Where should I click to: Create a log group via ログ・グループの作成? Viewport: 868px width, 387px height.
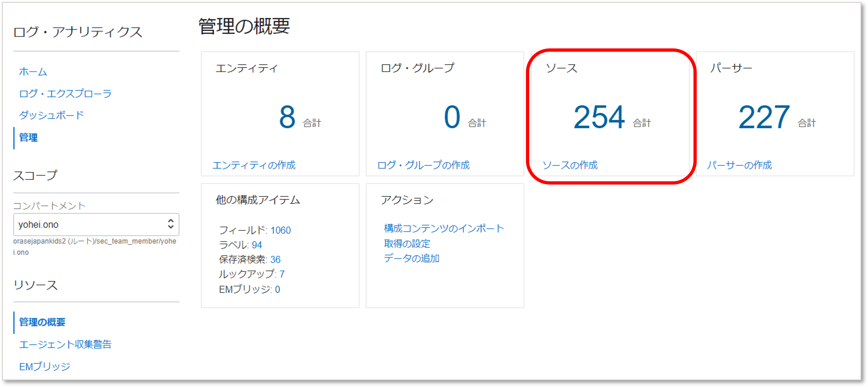[425, 165]
